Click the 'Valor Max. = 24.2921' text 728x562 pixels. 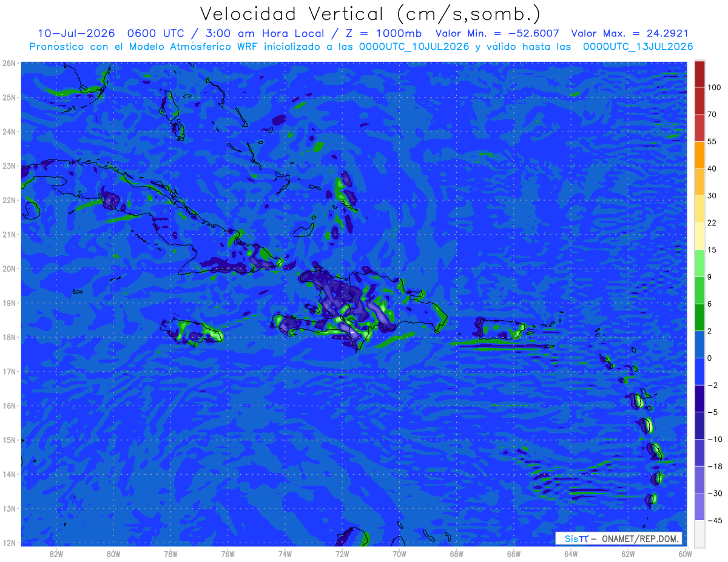coord(630,33)
